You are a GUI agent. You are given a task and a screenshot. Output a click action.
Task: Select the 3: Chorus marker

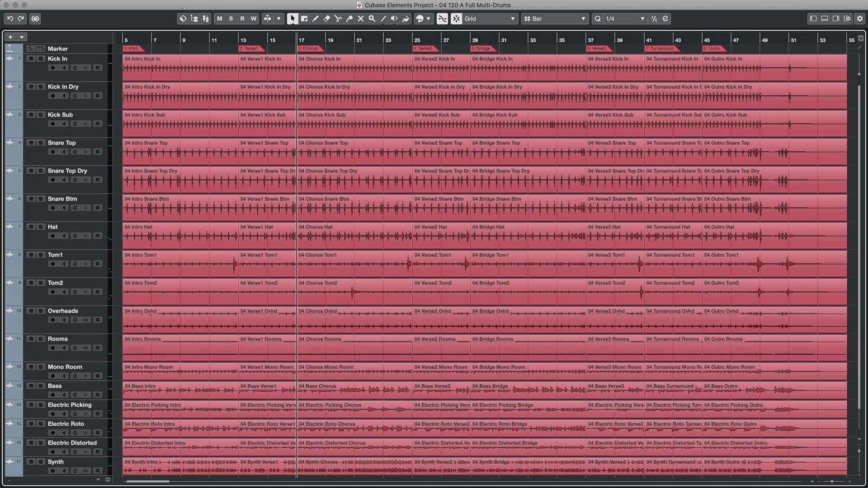point(311,48)
